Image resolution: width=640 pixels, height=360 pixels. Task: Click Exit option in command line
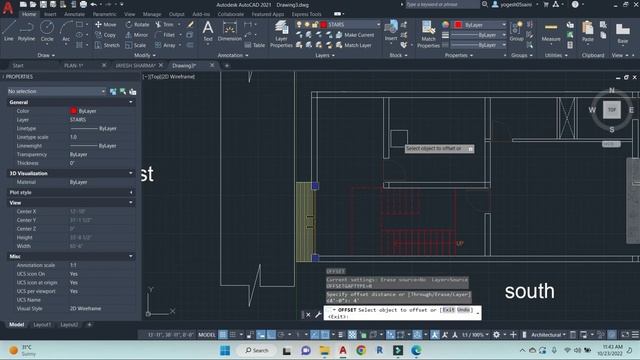coord(448,310)
